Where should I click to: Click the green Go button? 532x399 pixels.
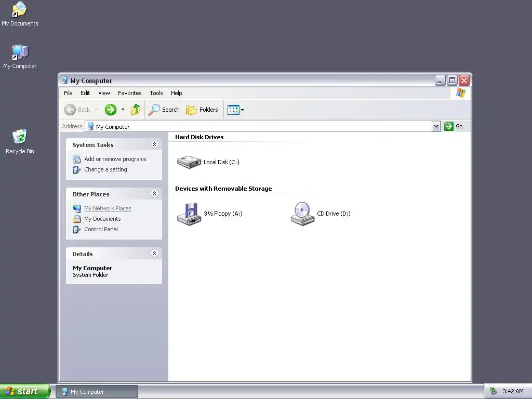pyautogui.click(x=454, y=126)
